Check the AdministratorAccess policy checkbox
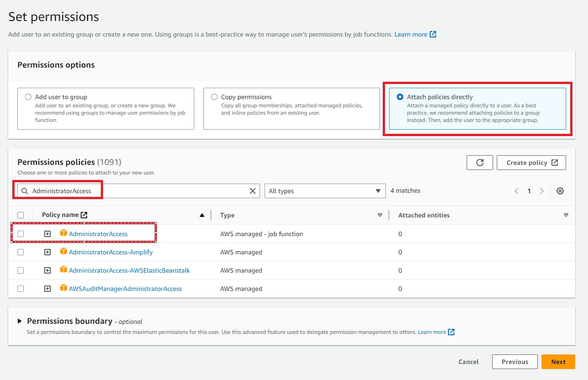 [x=21, y=234]
